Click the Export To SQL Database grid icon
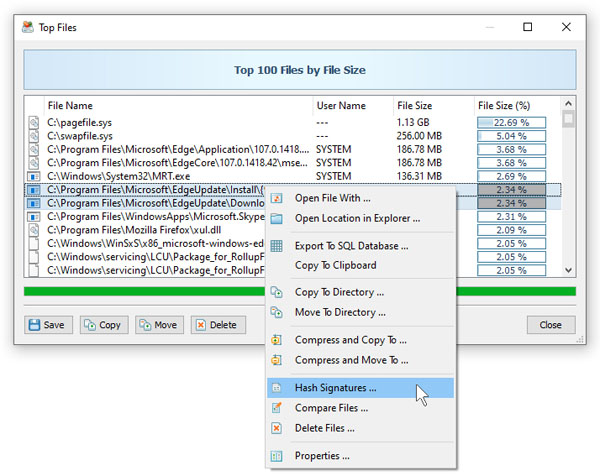Screen dimensions: 600x476 [x=276, y=246]
